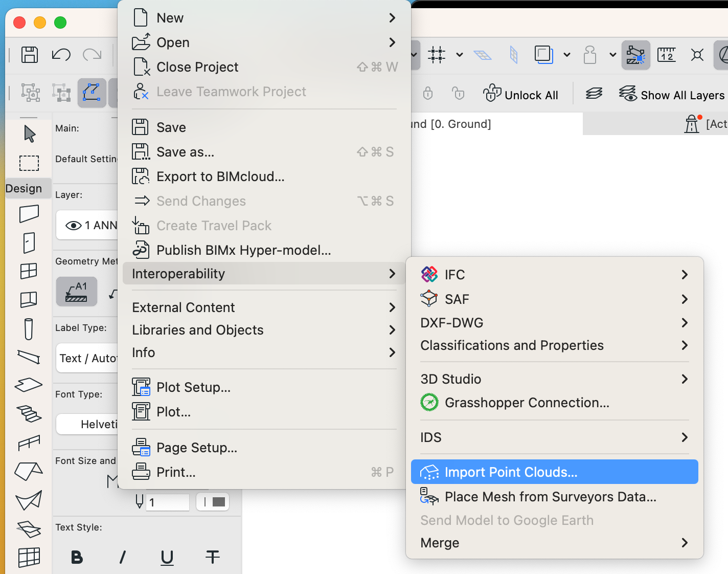Select the Wall tool in Design toolbox

tap(29, 214)
